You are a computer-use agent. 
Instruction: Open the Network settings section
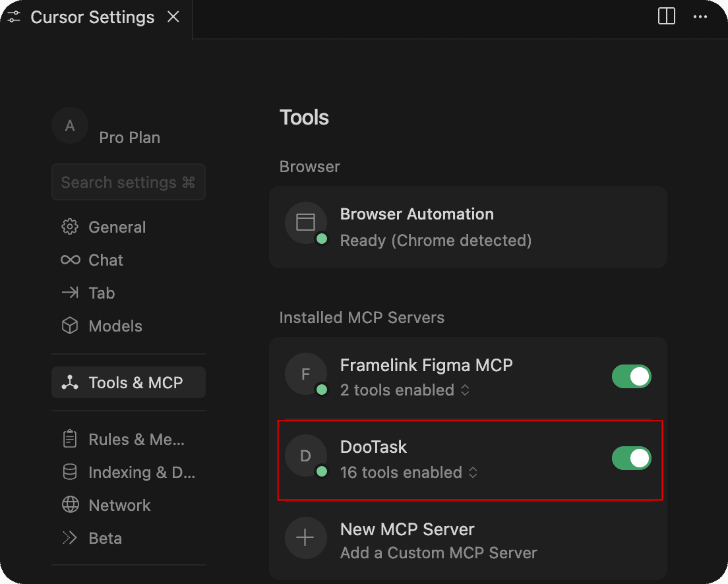click(x=119, y=506)
